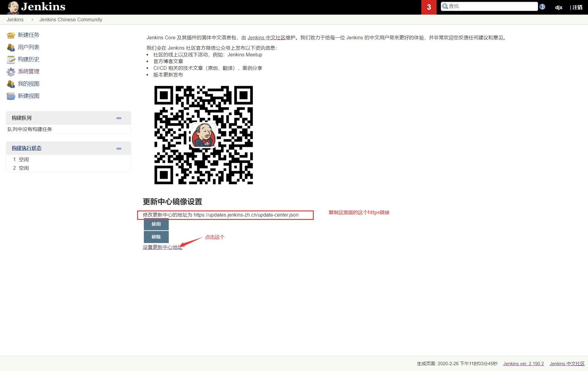Click 队列中没有构建任务 text
The height and width of the screenshot is (371, 588).
coord(30,129)
